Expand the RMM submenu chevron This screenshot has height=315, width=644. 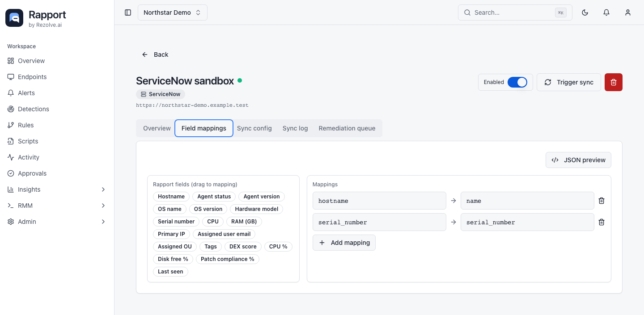pyautogui.click(x=103, y=206)
